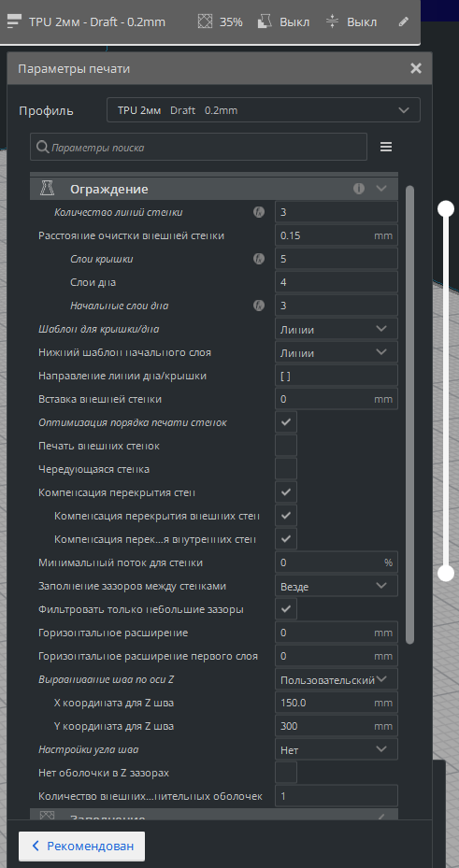Click the support icon in the summary bar
The image size is (459, 868).
[265, 22]
